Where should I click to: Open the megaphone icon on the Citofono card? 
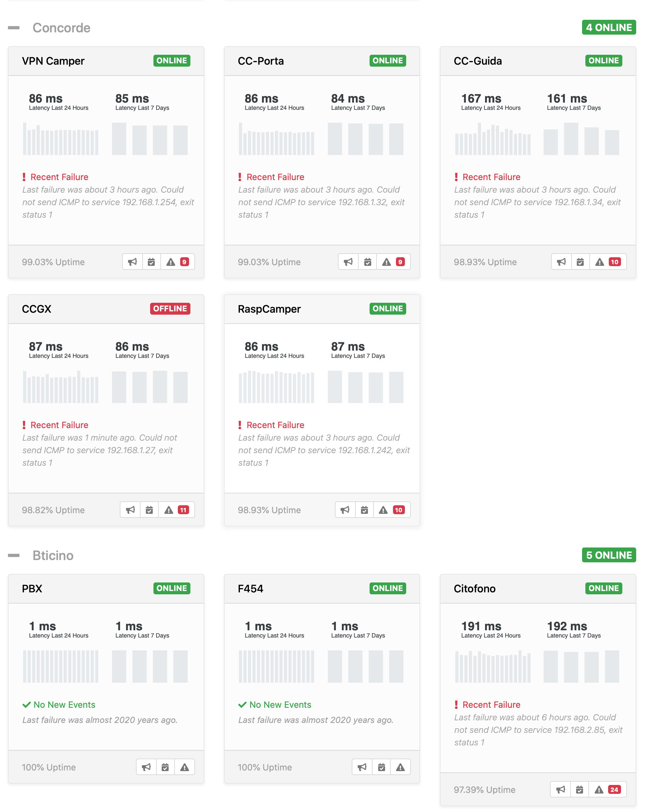click(x=560, y=789)
